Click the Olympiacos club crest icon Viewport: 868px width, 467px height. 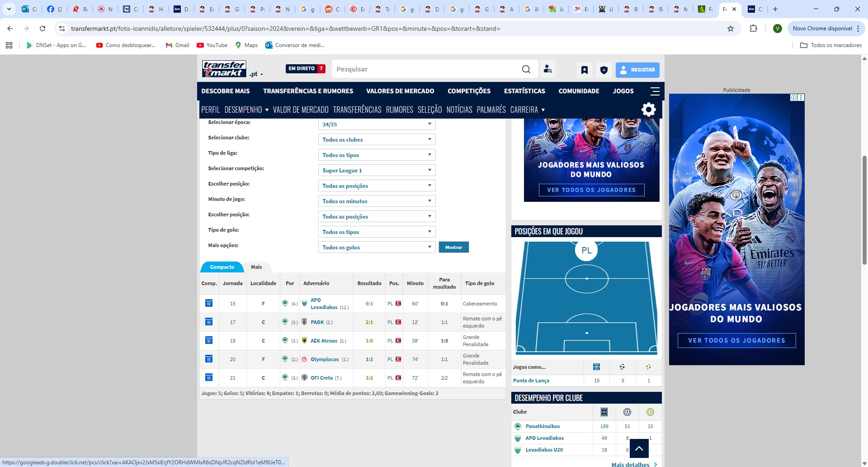(304, 359)
